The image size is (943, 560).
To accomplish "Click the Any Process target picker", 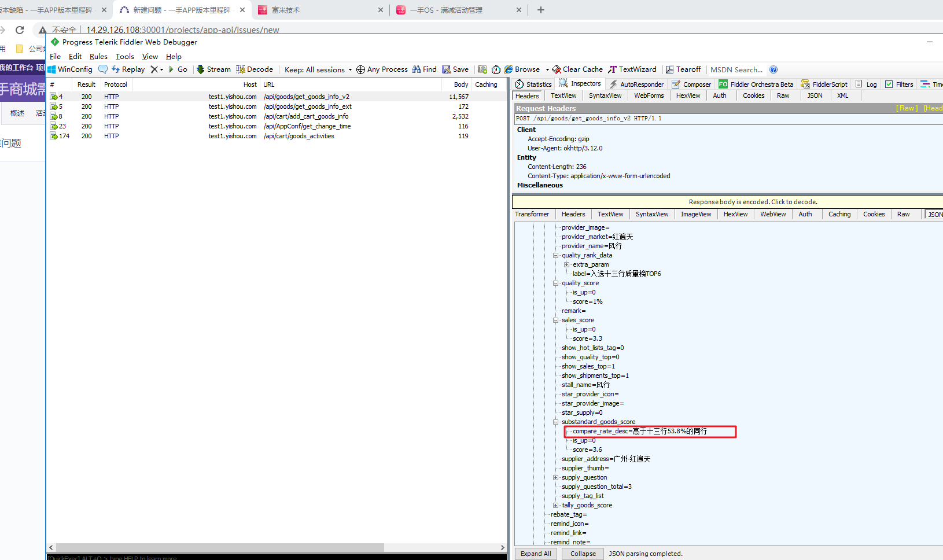I will pyautogui.click(x=382, y=69).
